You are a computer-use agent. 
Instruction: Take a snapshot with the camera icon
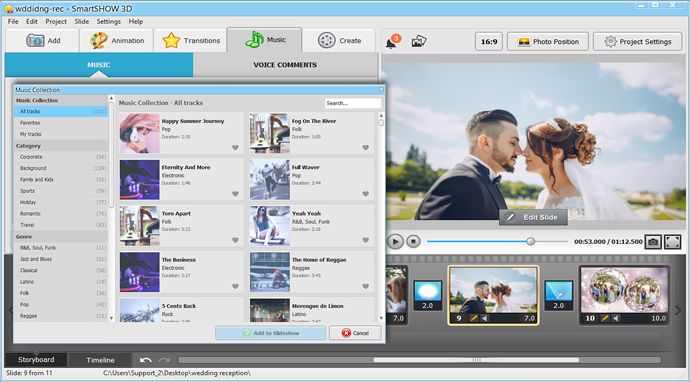coord(653,242)
